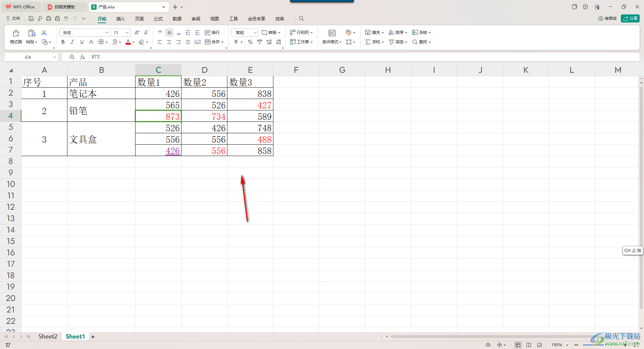Click the fx insert function icon

pos(82,57)
